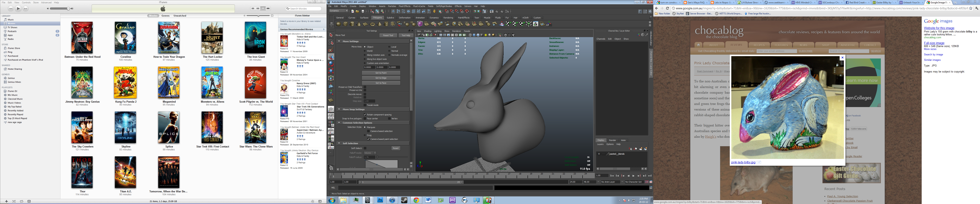Image resolution: width=980 pixels, height=204 pixels.
Task: Click Tool Help button in Maya
Action: 406,35
